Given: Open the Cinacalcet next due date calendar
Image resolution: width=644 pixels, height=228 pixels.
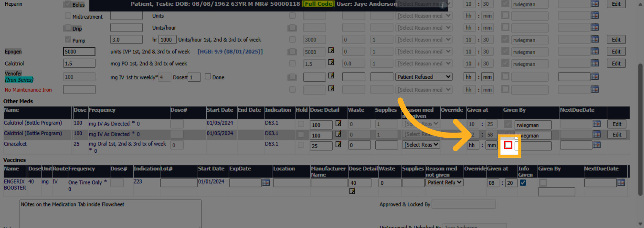Looking at the screenshot, I should pyautogui.click(x=597, y=145).
